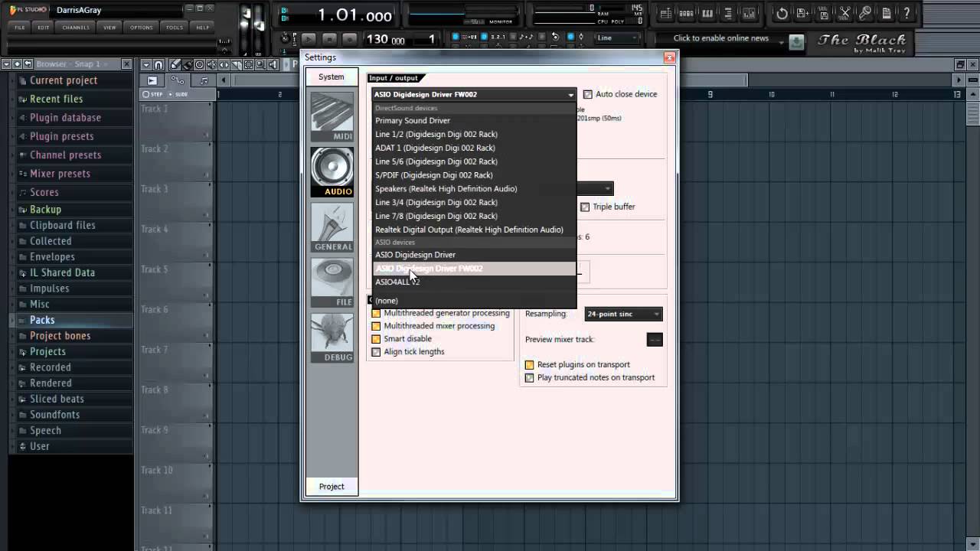
Task: Show the browser icon in top toolbar
Action: point(727,13)
